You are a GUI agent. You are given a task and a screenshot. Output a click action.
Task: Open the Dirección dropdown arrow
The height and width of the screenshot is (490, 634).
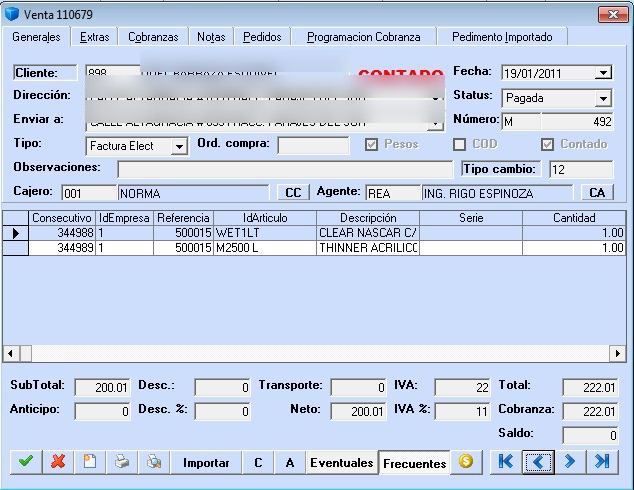click(435, 98)
